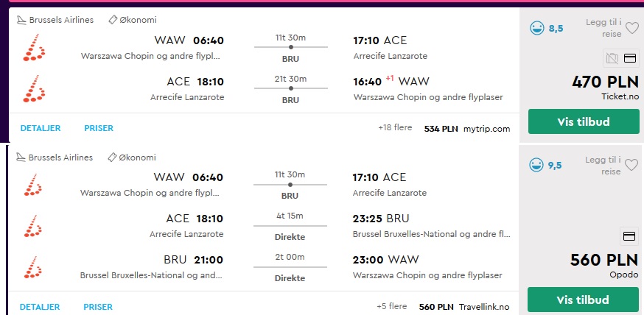Click credit card icon above 470 PLN
644x315 pixels.
[629, 58]
